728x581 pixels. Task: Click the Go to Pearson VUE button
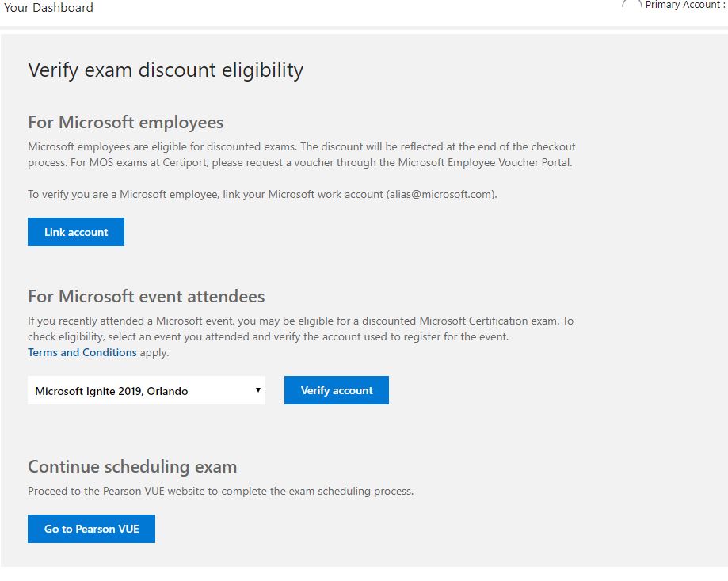point(91,529)
